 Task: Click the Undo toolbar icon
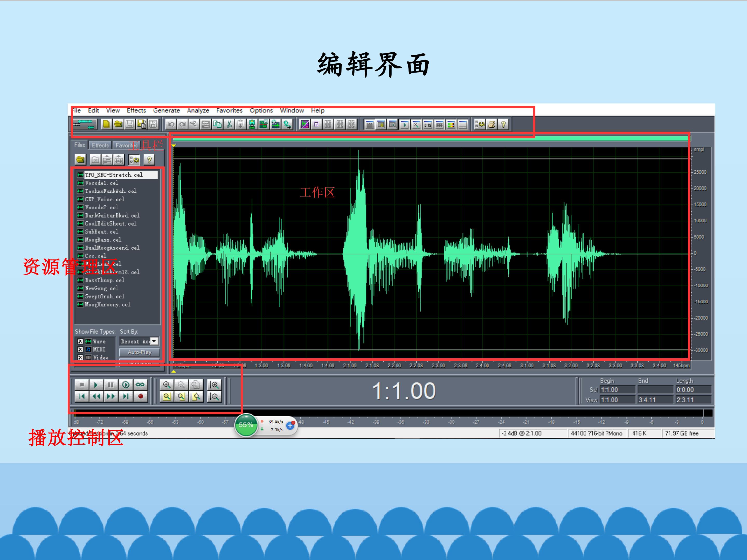(171, 124)
